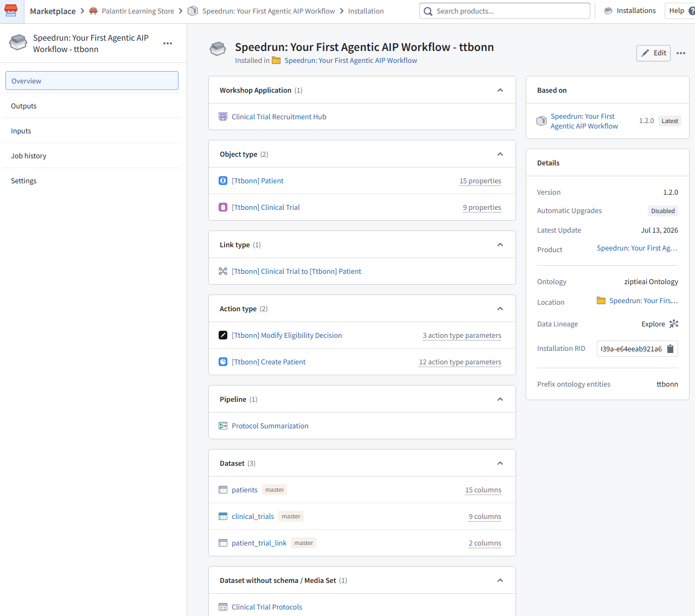The height and width of the screenshot is (616, 695).
Task: Click the clinical_trials dataset icon
Action: pyautogui.click(x=223, y=516)
